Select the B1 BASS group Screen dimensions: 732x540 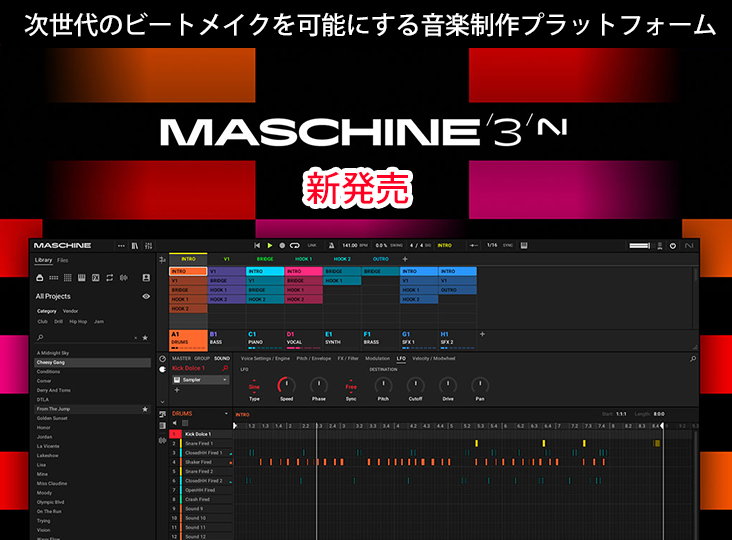(x=226, y=340)
